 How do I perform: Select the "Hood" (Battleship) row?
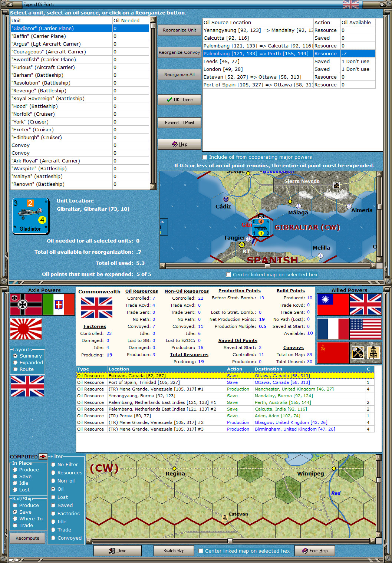80,106
